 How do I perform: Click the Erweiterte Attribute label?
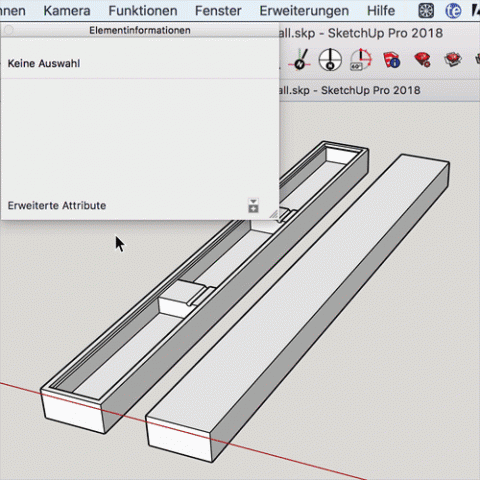57,206
